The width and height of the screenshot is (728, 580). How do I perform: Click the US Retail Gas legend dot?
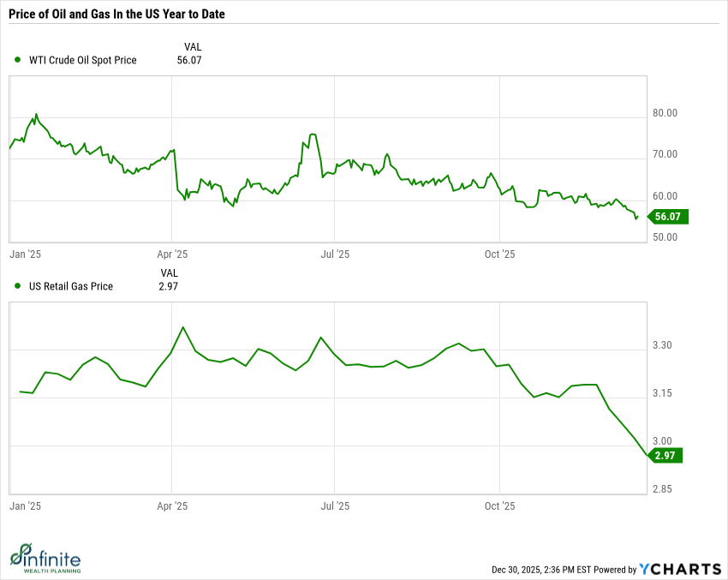(x=17, y=286)
